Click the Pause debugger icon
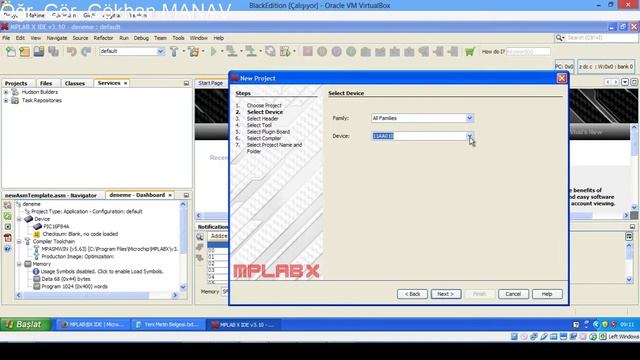 point(322,51)
